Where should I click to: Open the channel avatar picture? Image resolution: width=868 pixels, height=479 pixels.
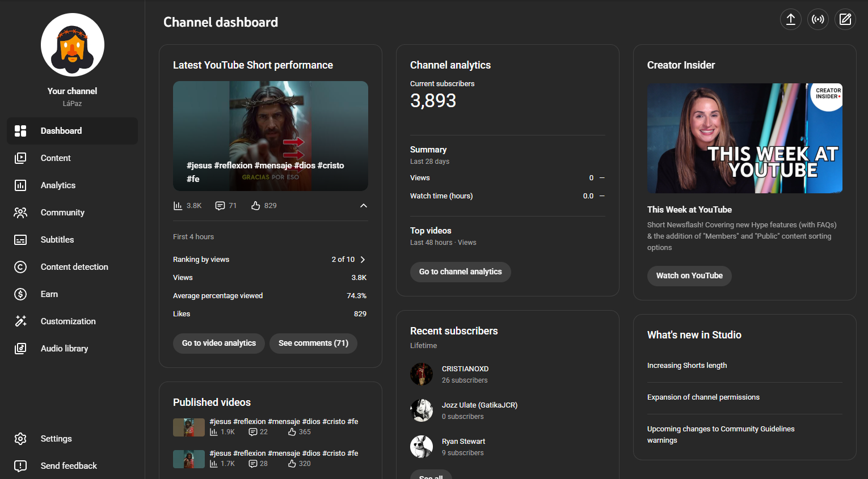point(73,45)
